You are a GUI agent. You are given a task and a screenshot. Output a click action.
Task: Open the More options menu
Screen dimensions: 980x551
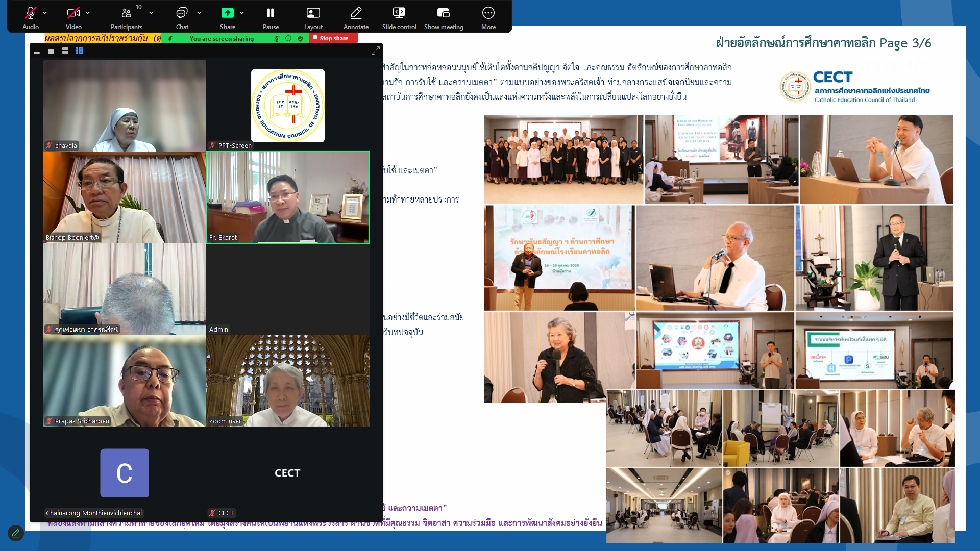point(488,13)
